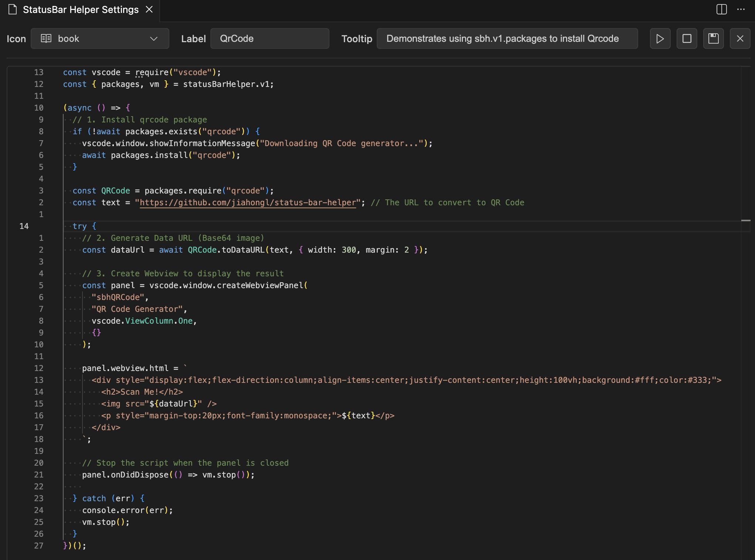The width and height of the screenshot is (755, 560).
Task: Click the book icon in Icon selector
Action: point(46,38)
